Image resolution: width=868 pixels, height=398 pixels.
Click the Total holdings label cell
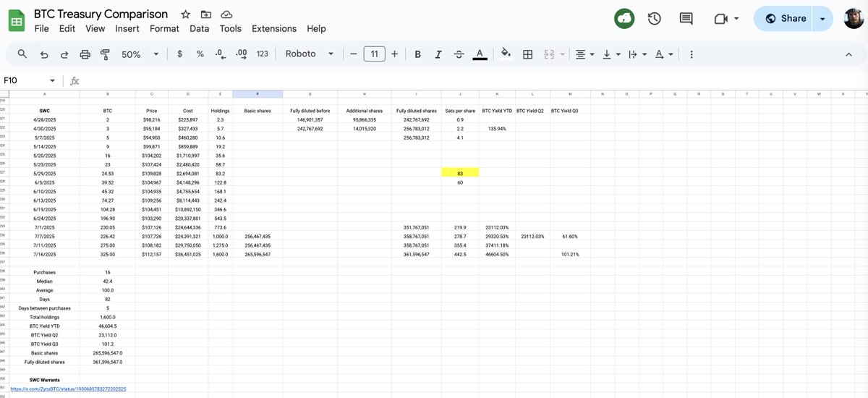point(45,317)
